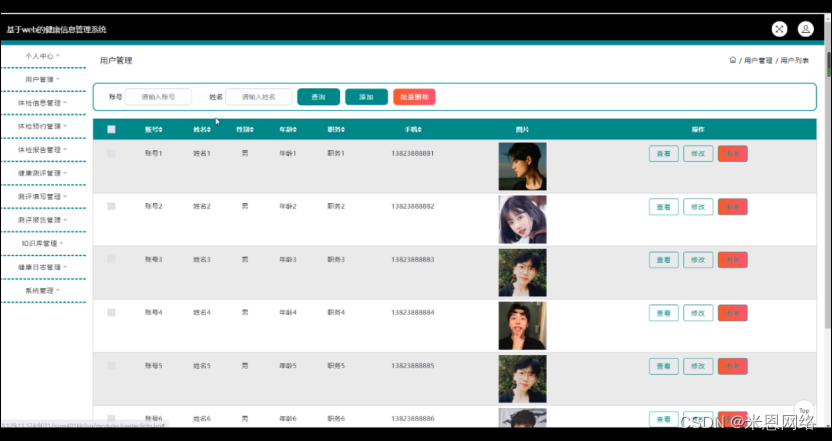Expand 个人中心 sidebar menu
The image size is (832, 441).
click(x=42, y=56)
